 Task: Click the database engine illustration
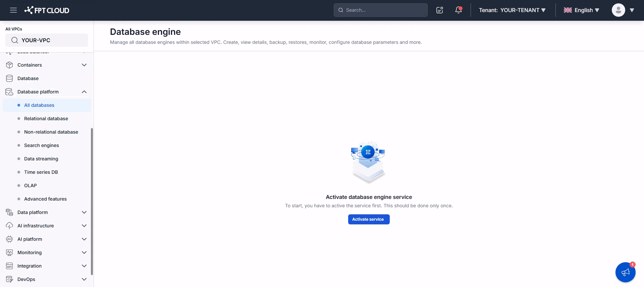(368, 162)
